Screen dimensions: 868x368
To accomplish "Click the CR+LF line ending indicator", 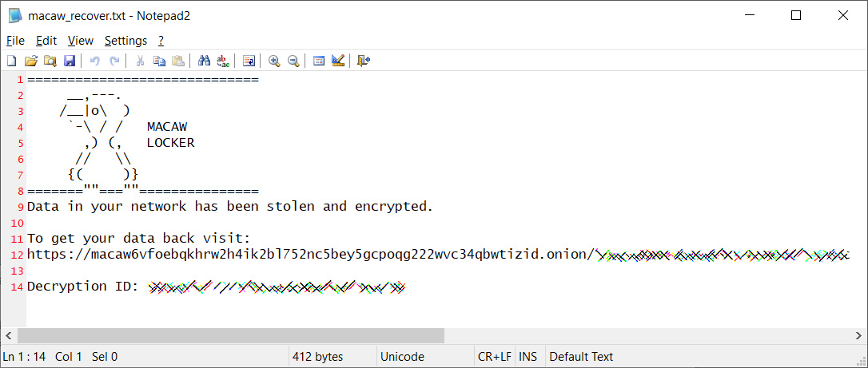I will (x=495, y=357).
